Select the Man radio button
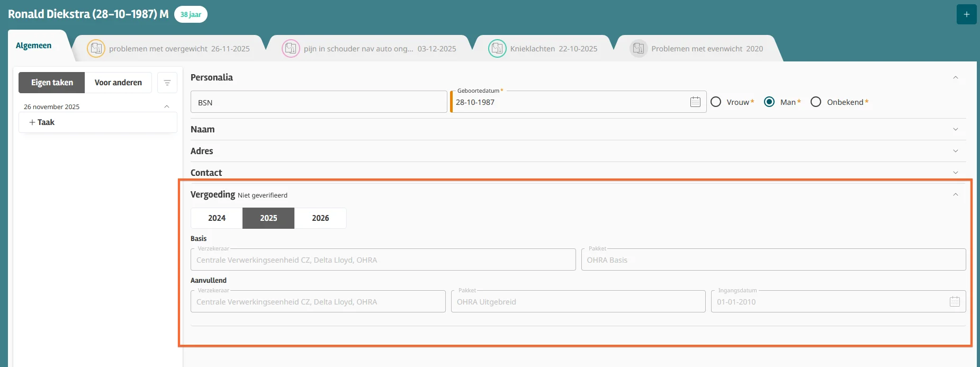 (769, 102)
